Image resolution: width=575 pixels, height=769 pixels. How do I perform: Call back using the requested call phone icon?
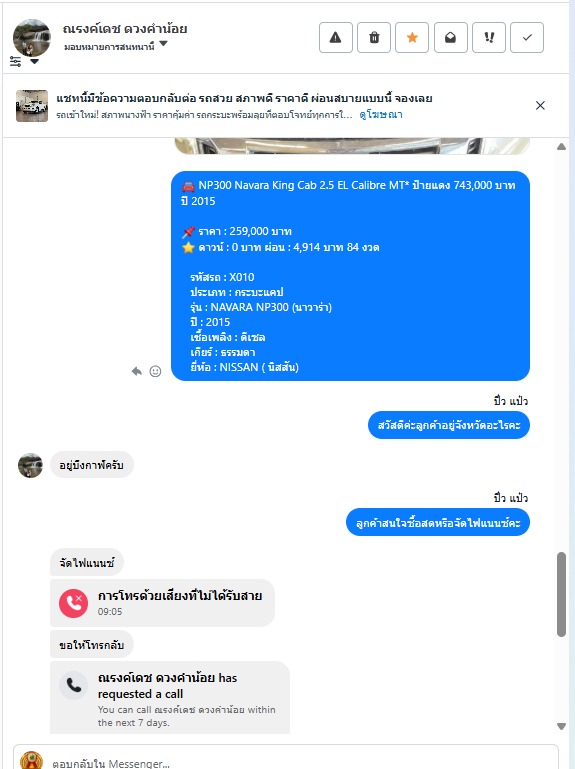coord(74,685)
